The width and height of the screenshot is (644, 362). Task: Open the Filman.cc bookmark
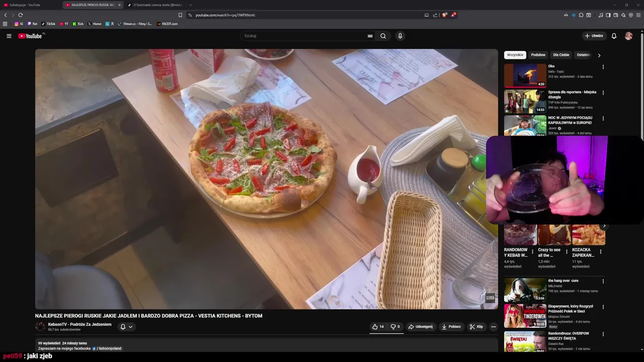[x=134, y=24]
